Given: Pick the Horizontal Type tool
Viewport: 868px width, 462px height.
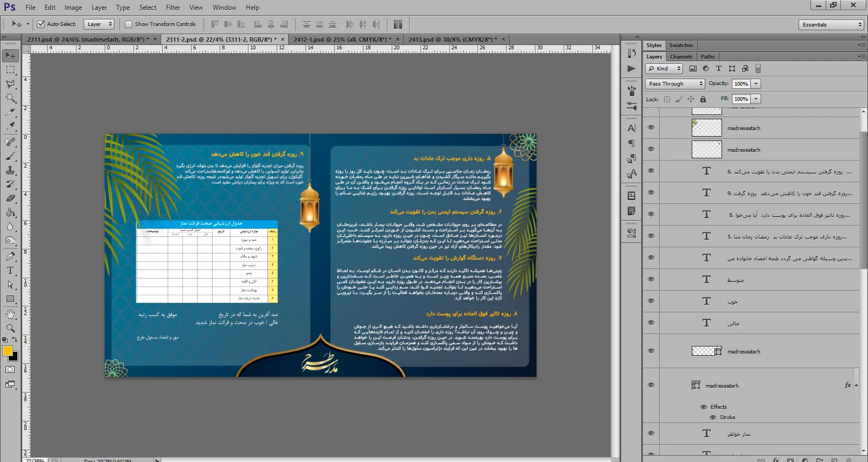Looking at the screenshot, I should point(10,271).
